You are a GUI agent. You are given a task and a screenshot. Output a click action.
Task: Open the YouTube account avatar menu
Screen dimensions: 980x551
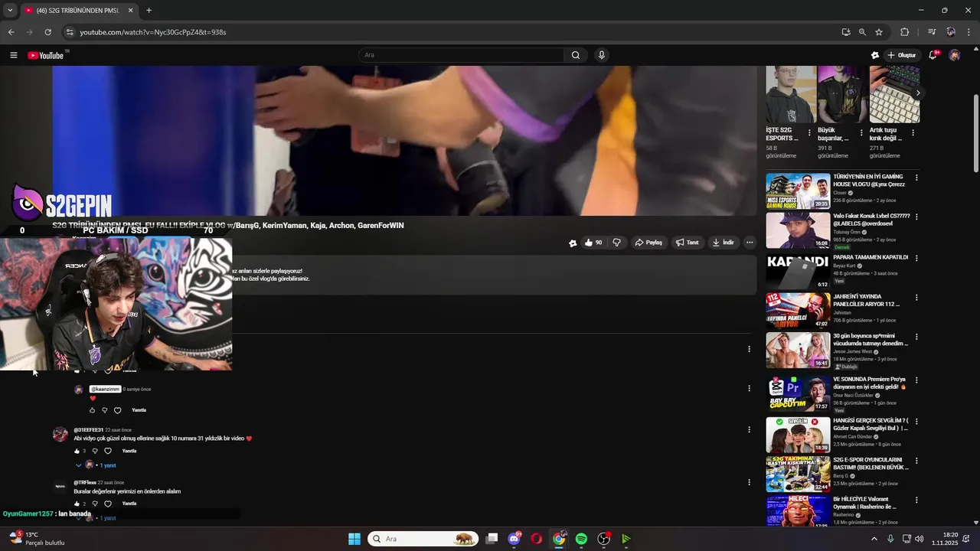click(x=954, y=55)
